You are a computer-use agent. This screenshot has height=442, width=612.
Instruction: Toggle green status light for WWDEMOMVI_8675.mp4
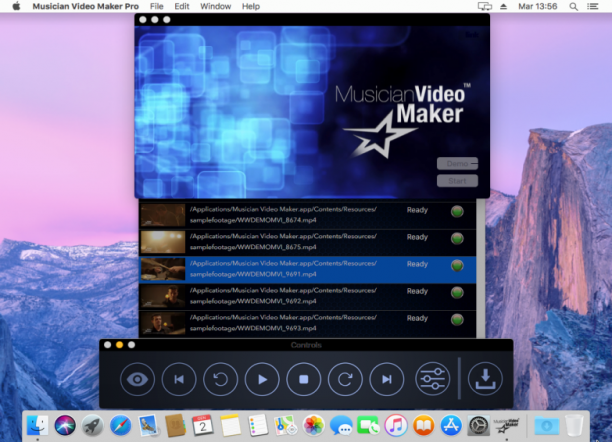(x=457, y=239)
